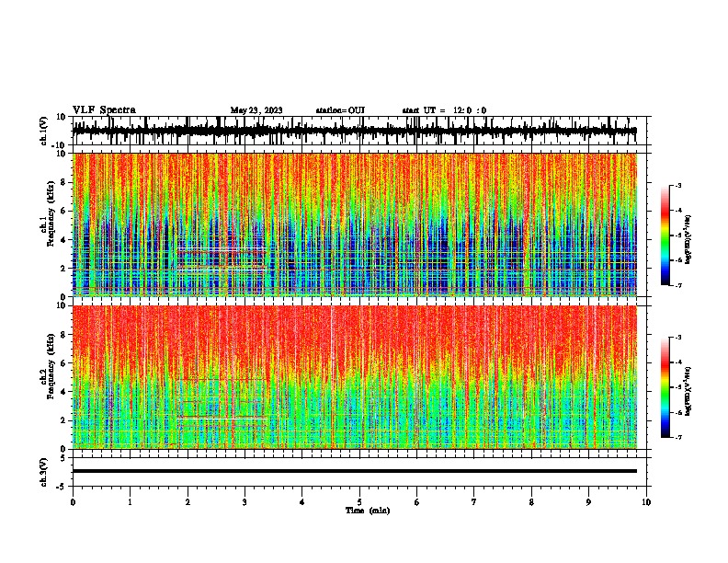Pick the ch.1 spectrogram color scale bar
Screen dimensions: 728x563
[x=665, y=236]
